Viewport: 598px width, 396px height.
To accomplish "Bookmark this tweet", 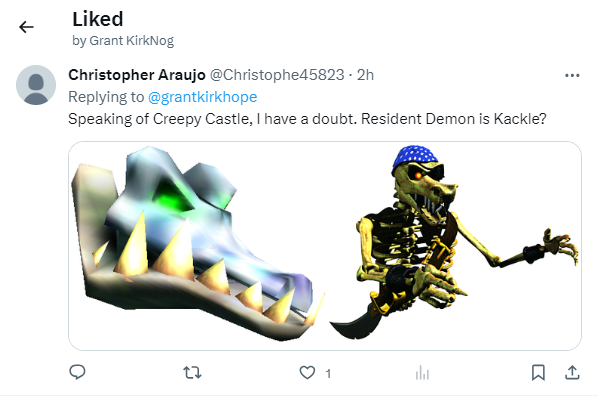I will pos(538,373).
